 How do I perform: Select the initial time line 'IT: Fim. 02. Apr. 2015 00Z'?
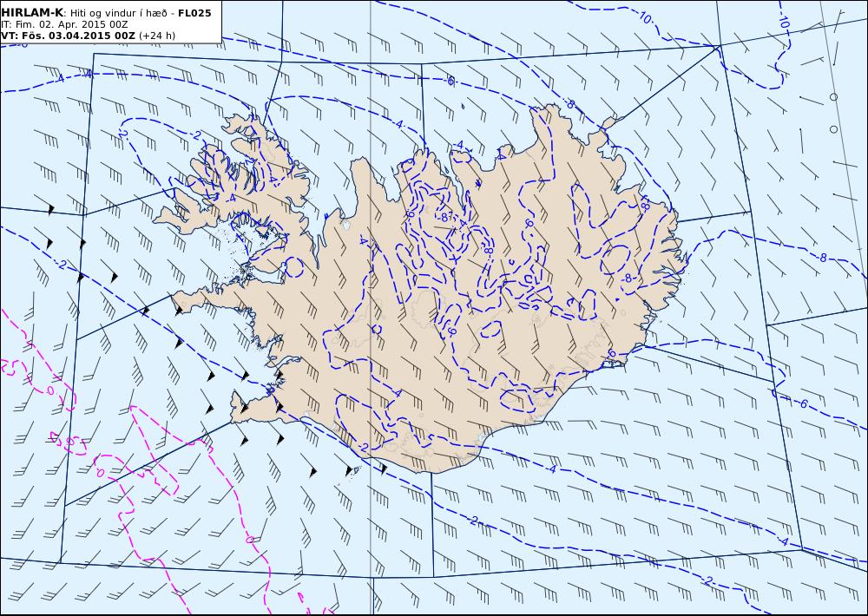pyautogui.click(x=65, y=24)
